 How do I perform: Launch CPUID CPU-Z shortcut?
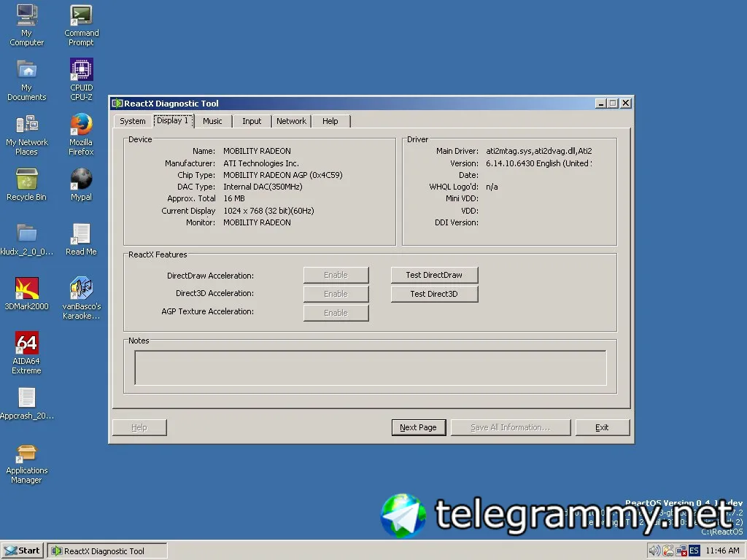click(82, 80)
